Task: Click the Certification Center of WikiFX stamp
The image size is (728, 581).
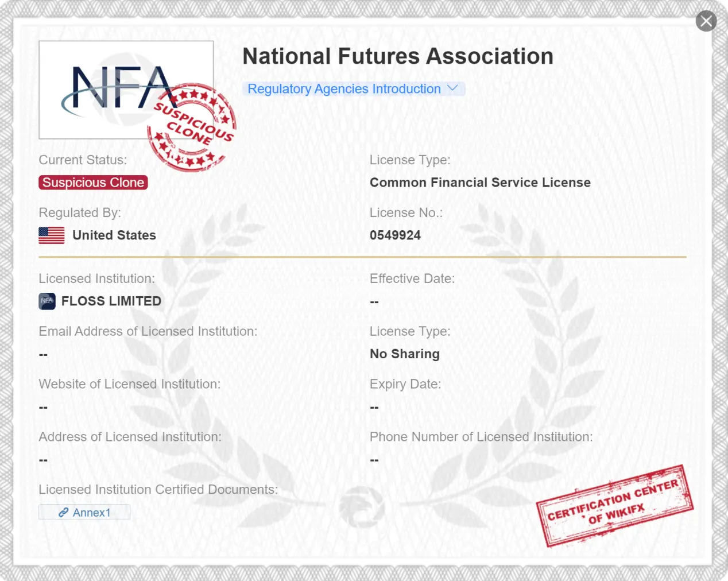Action: point(614,505)
